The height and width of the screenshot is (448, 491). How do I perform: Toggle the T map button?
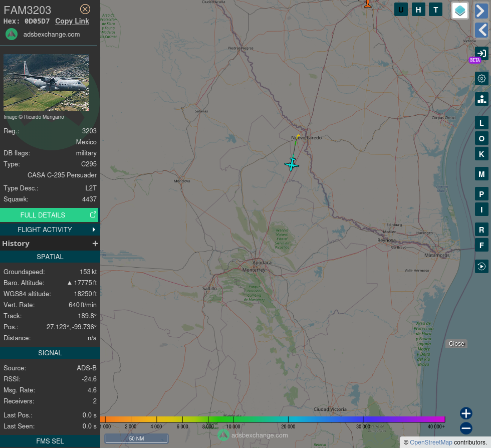click(x=435, y=10)
